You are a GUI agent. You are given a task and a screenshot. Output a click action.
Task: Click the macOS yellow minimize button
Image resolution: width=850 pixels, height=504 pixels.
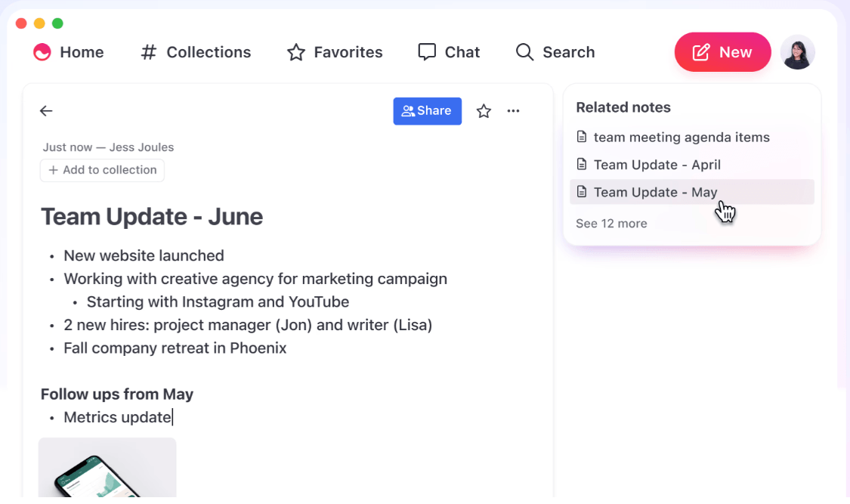[39, 23]
